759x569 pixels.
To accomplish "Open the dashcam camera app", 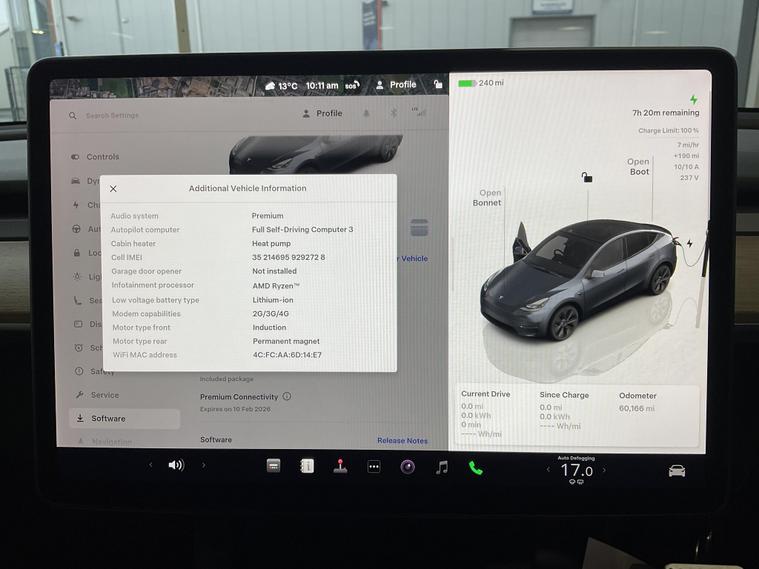I will (408, 467).
